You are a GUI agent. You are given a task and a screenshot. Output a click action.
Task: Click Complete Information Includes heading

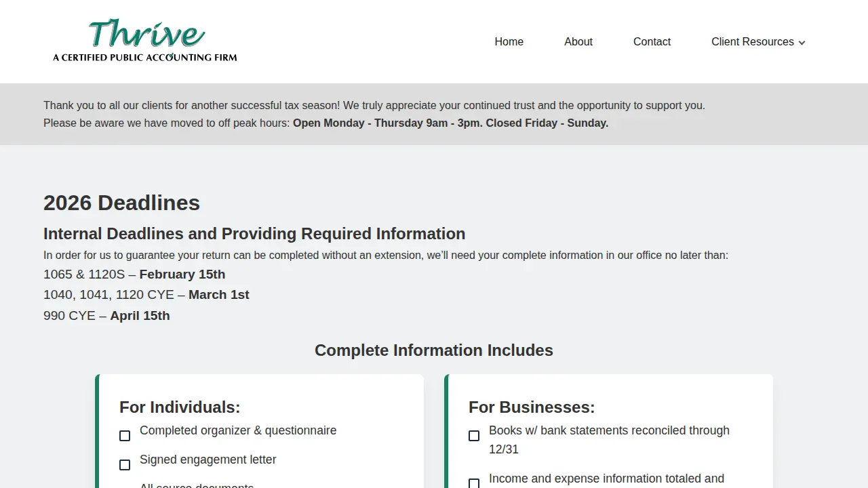pos(434,350)
